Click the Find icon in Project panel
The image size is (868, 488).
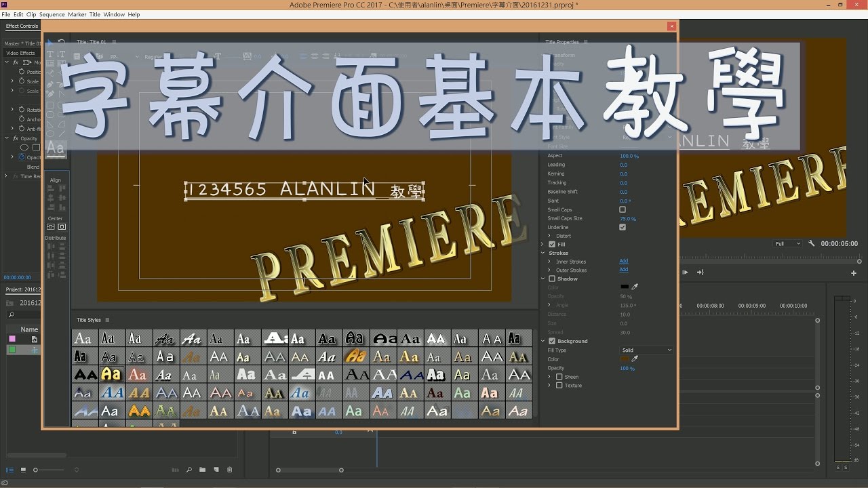pos(189,470)
